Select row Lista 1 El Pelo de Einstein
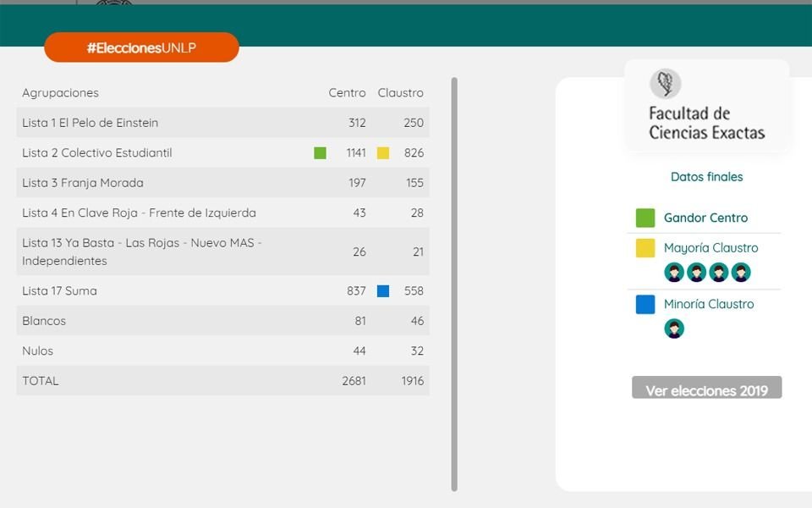This screenshot has width=812, height=508. pyautogui.click(x=222, y=123)
